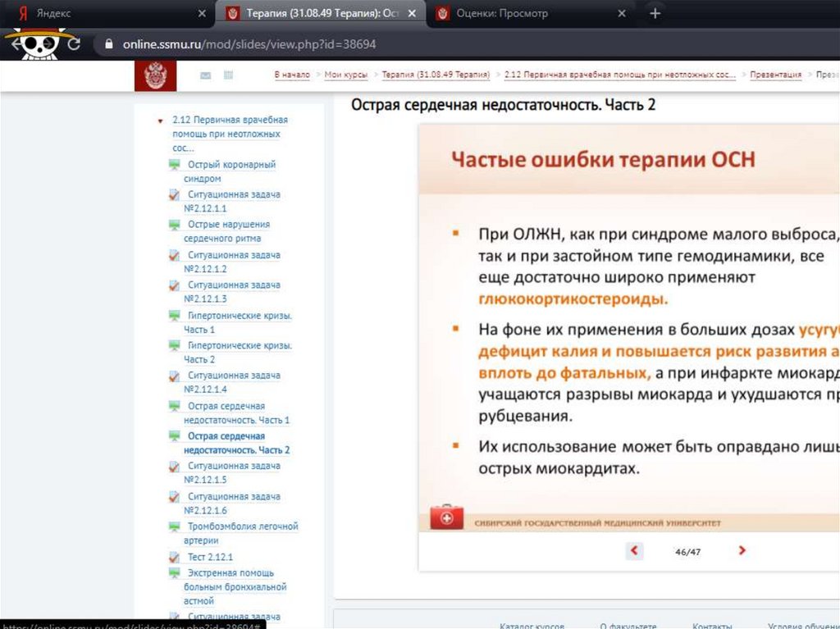Click presentation icon beside Тромбоэмболия легочной артерии
Image resolution: width=840 pixels, height=629 pixels.
tap(174, 526)
